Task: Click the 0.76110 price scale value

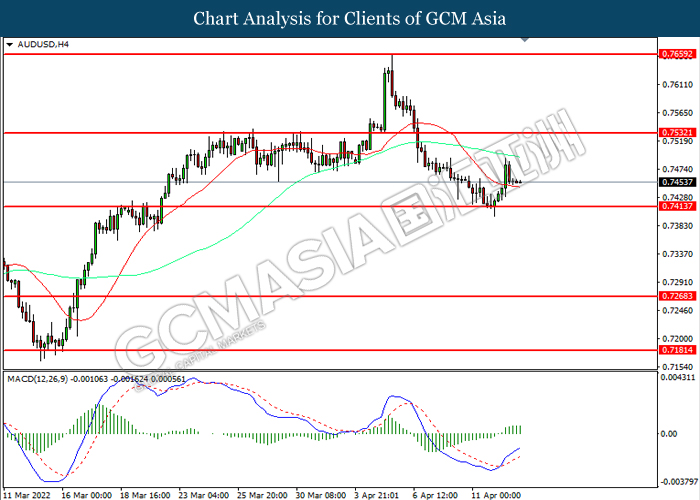Action: [678, 85]
